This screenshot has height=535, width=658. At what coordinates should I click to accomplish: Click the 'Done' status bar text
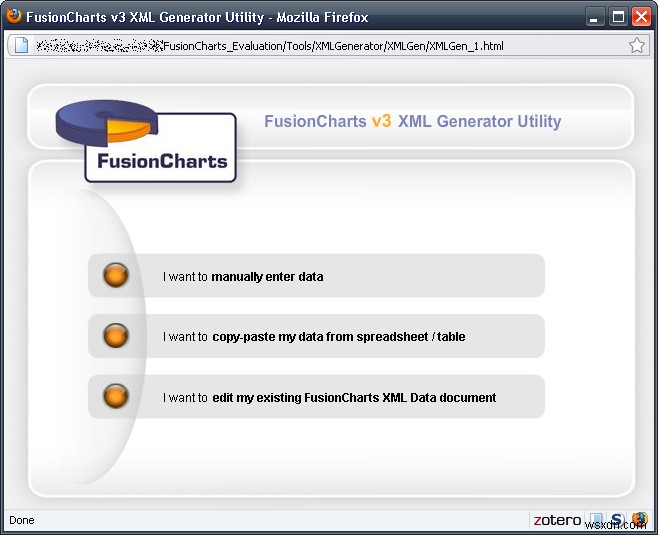pos(22,520)
